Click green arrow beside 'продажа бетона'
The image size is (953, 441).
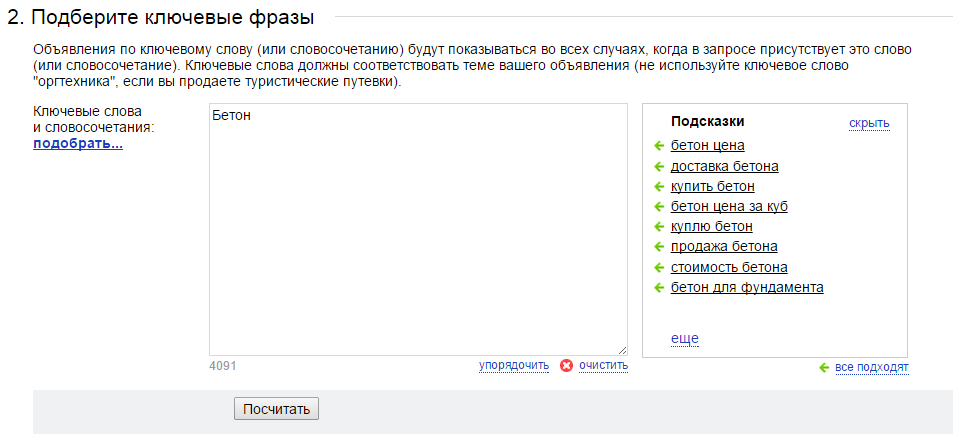(659, 247)
